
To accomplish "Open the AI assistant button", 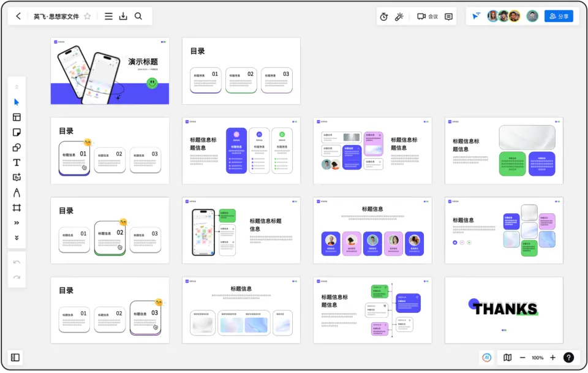I will click(x=486, y=358).
